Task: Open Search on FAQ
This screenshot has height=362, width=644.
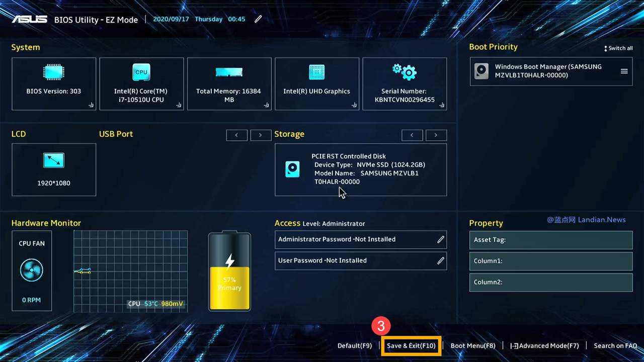Action: (615, 346)
